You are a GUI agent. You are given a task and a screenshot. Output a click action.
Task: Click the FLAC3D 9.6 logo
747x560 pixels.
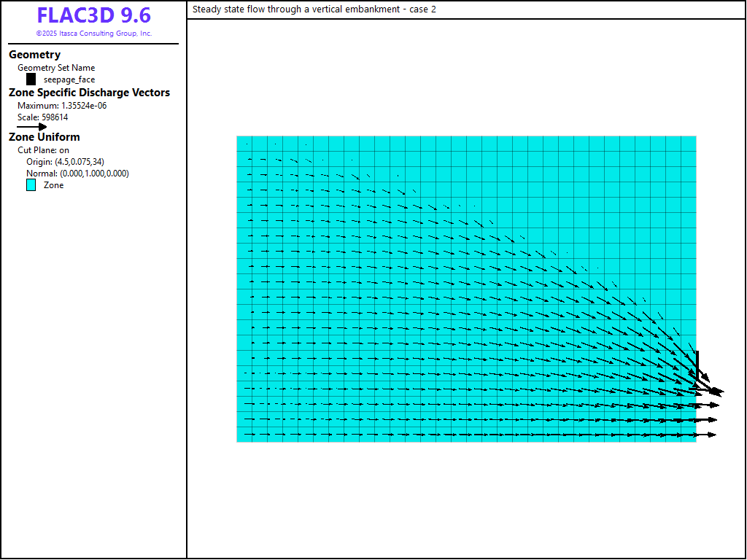[93, 16]
